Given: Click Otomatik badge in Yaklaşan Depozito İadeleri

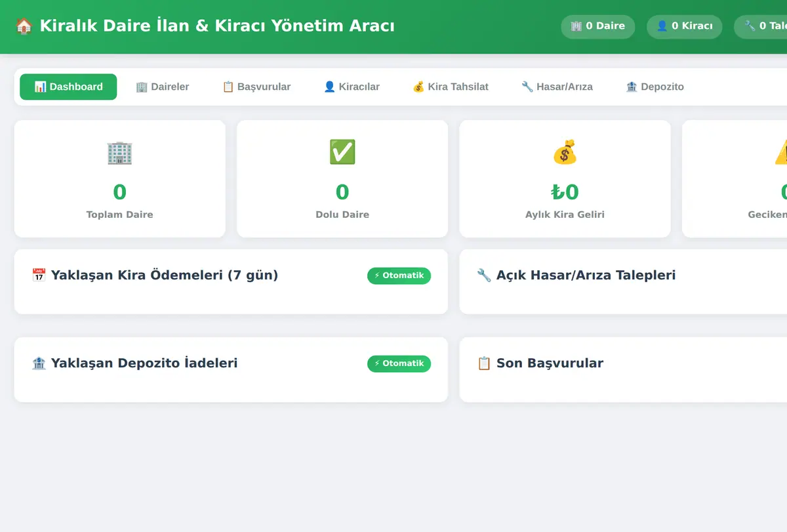Looking at the screenshot, I should [399, 363].
